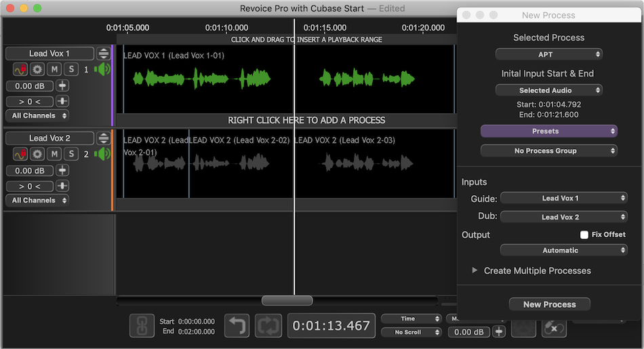Open the No Process Group menu
The height and width of the screenshot is (349, 644).
coord(548,150)
